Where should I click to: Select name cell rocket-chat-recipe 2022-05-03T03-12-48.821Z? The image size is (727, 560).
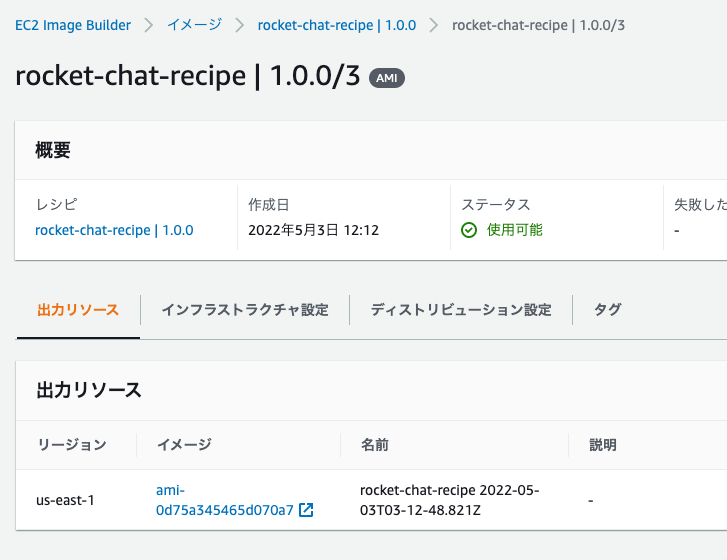tap(449, 500)
